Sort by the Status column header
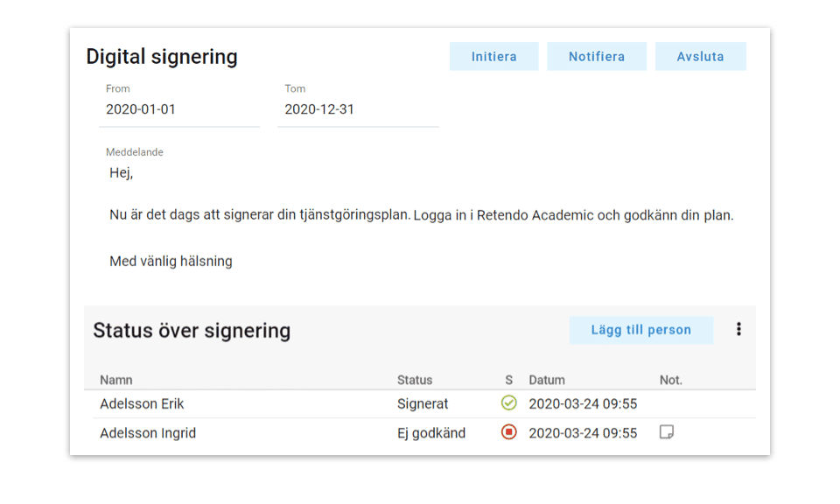 415,380
